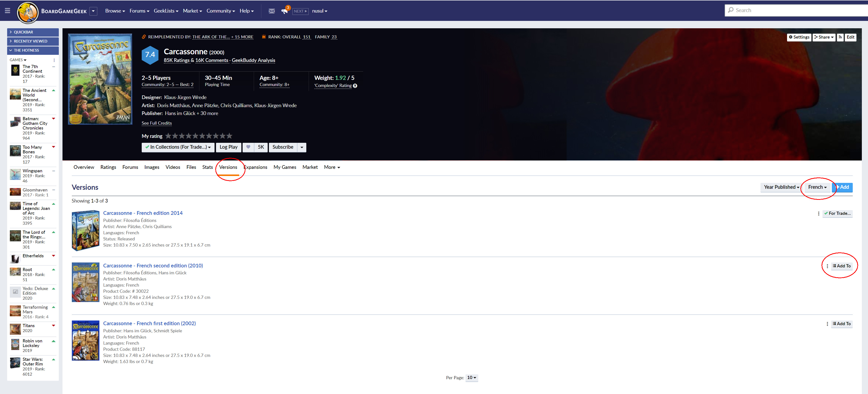The image size is (868, 394).
Task: Open the GeekLists menu
Action: click(x=166, y=11)
